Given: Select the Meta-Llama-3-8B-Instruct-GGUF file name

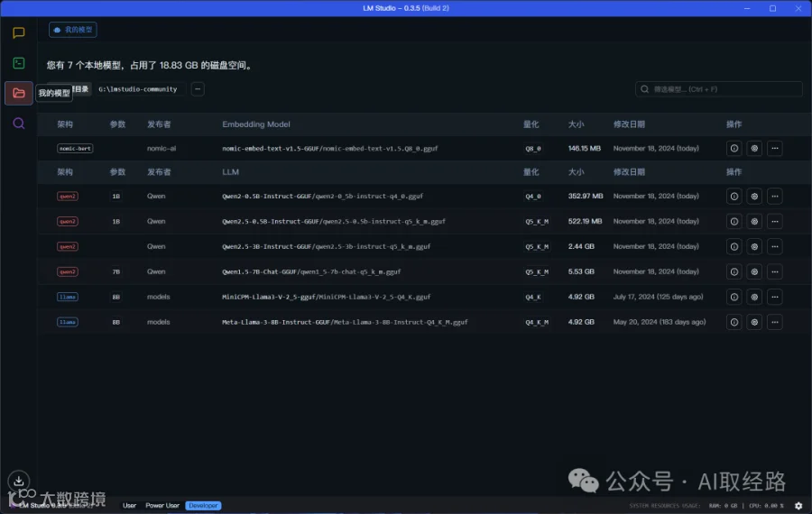Looking at the screenshot, I should point(345,322).
